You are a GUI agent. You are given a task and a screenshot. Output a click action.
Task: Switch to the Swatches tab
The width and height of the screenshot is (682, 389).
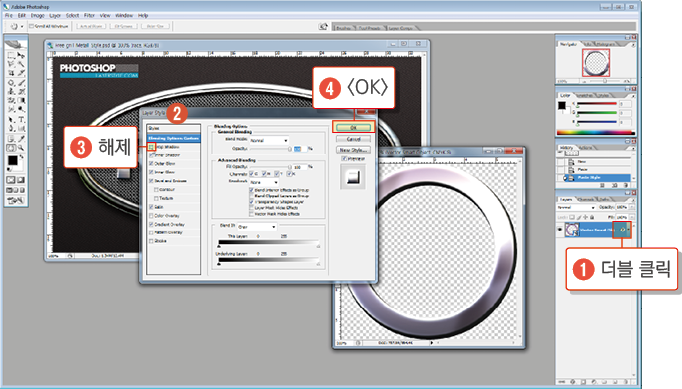[x=584, y=95]
